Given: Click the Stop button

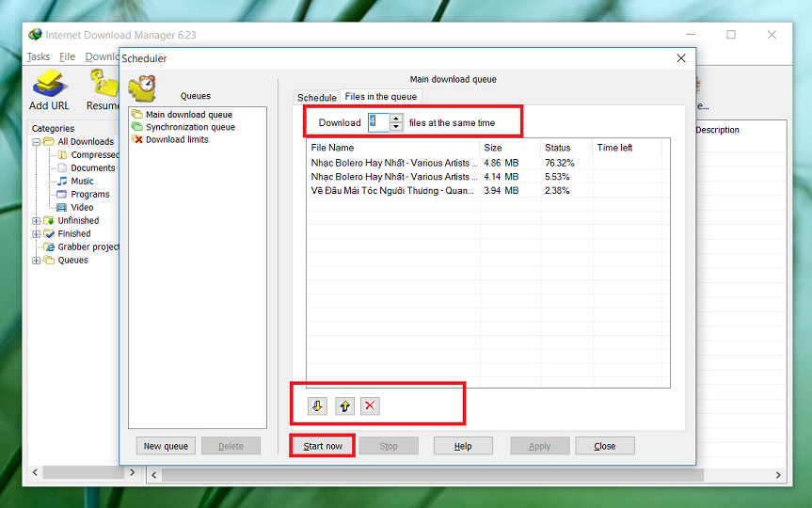Looking at the screenshot, I should click(389, 446).
